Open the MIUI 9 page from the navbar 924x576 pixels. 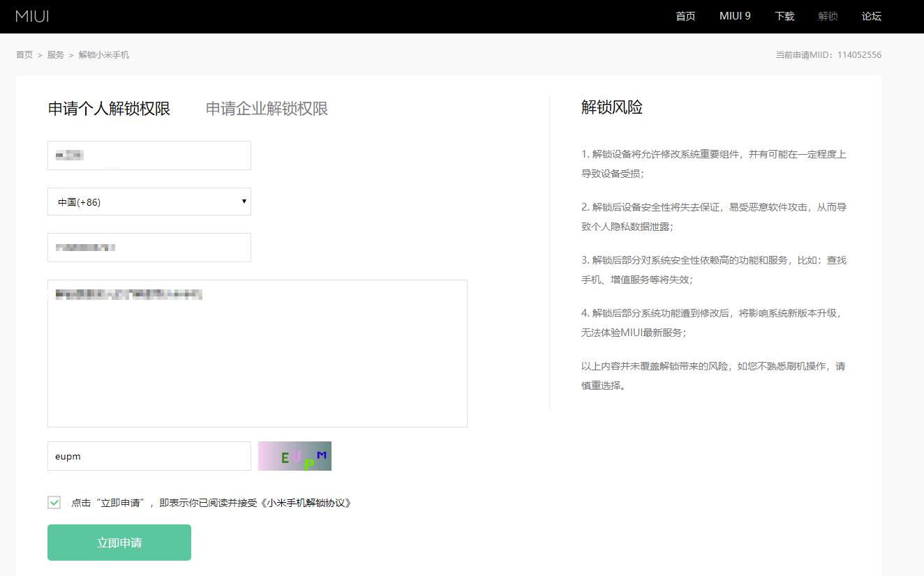tap(735, 16)
